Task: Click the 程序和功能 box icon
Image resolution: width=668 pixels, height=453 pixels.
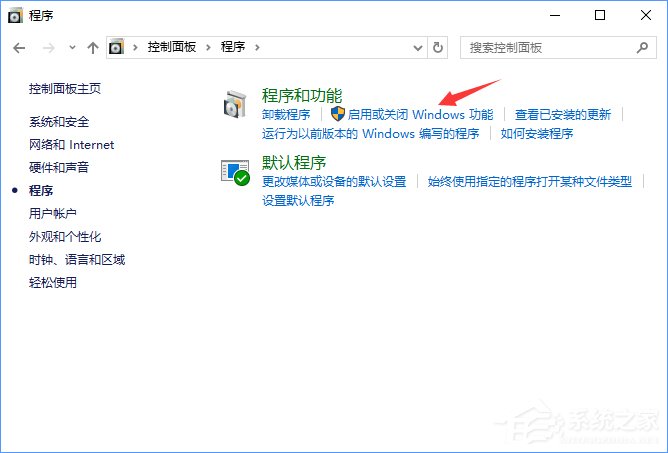Action: pos(235,104)
